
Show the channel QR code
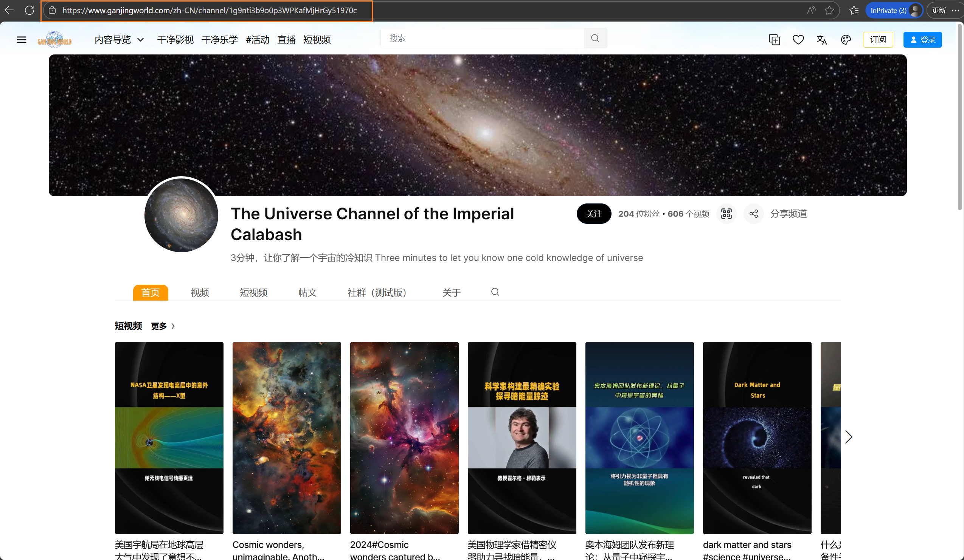(726, 213)
